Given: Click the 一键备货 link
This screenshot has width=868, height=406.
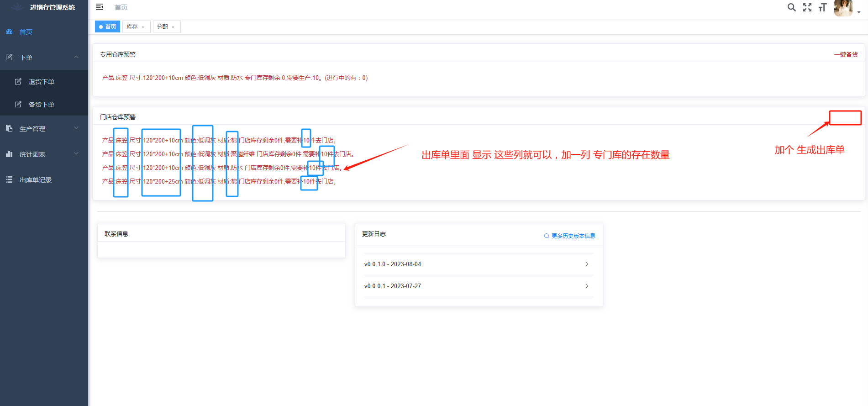Looking at the screenshot, I should [846, 54].
